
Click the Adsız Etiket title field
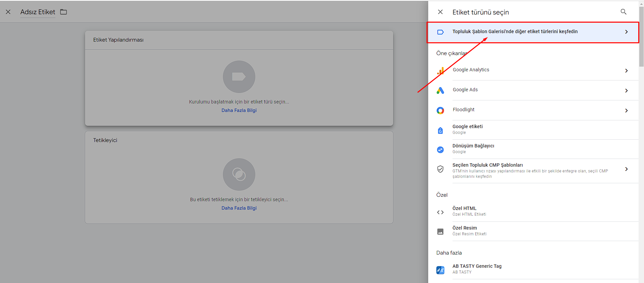pos(37,12)
